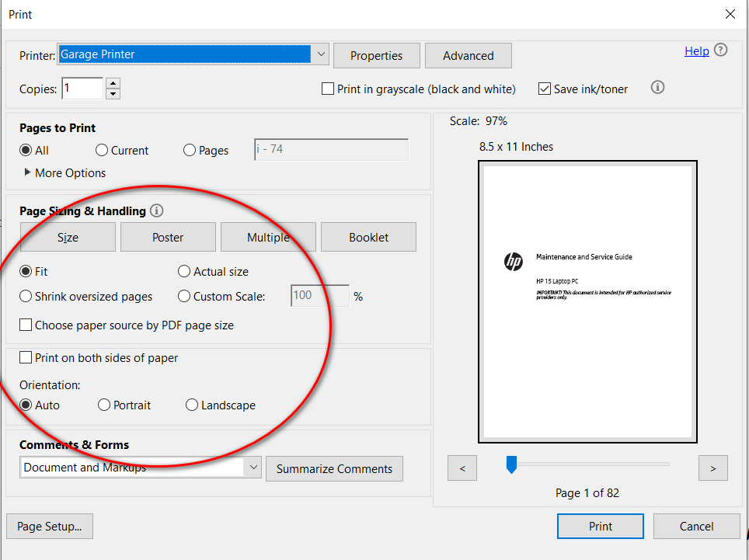
Task: Open the Help link
Action: [697, 50]
